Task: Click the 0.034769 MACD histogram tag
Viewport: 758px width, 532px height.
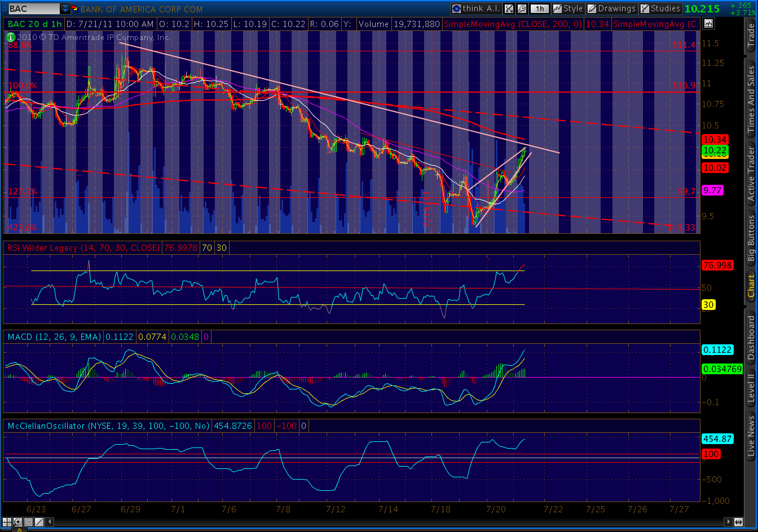Action: pyautogui.click(x=722, y=369)
